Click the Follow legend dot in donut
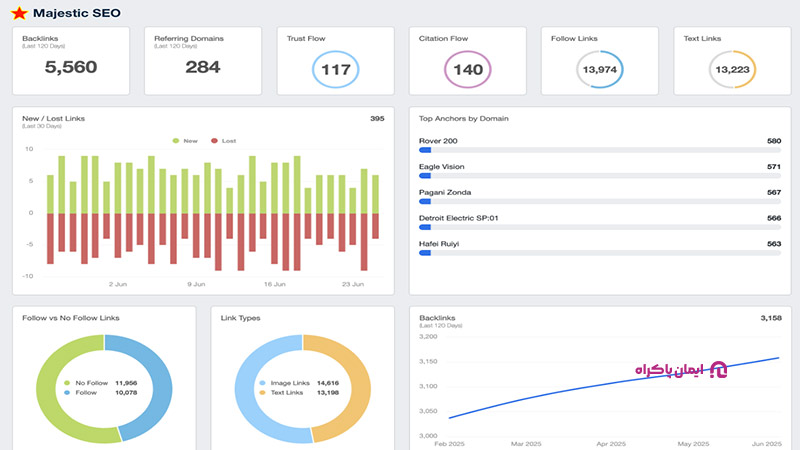The width and height of the screenshot is (800, 450). [x=67, y=392]
